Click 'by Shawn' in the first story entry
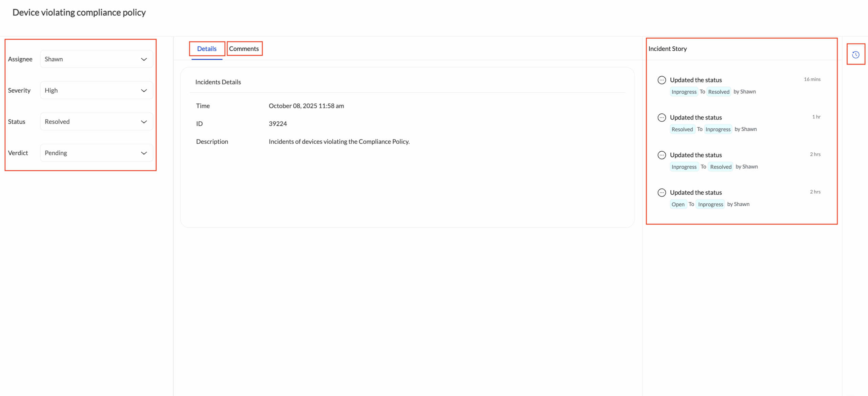Screen dimensions: 868x396 [745, 91]
